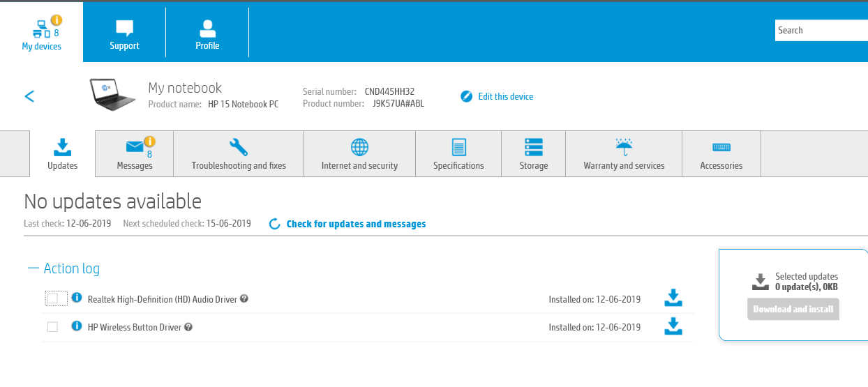Click the Download and install button
The image size is (868, 387).
pyautogui.click(x=793, y=309)
